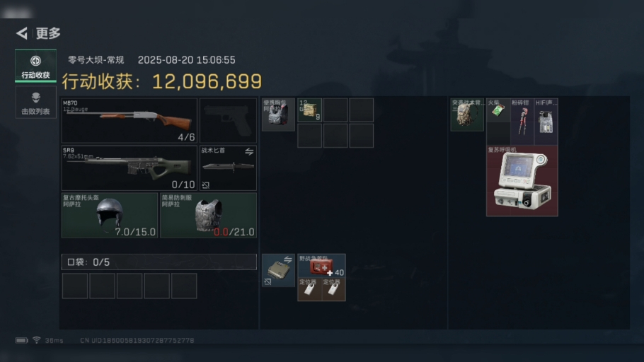This screenshot has height=362, width=644.
Task: Toggle swap arrows on the safe box
Action: (287, 259)
